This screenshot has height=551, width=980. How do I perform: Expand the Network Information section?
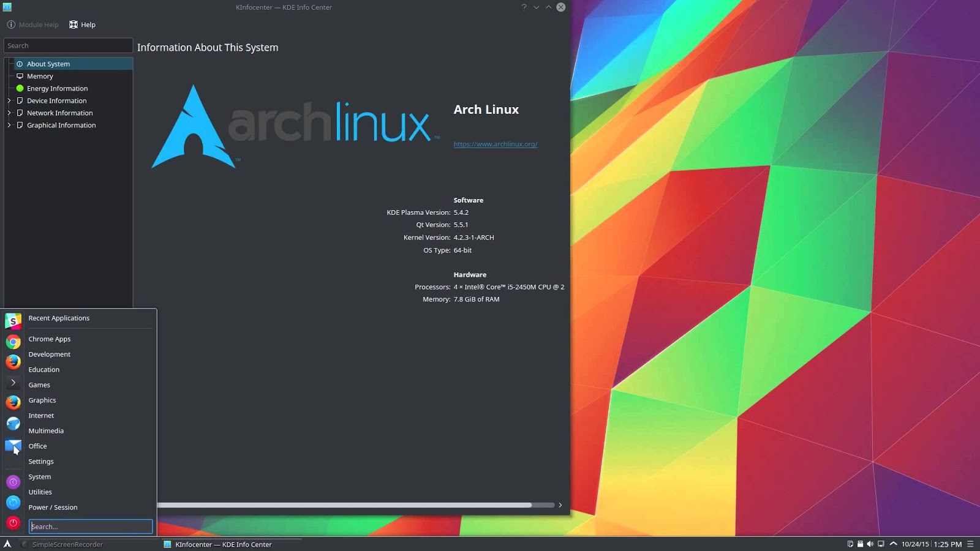point(10,113)
